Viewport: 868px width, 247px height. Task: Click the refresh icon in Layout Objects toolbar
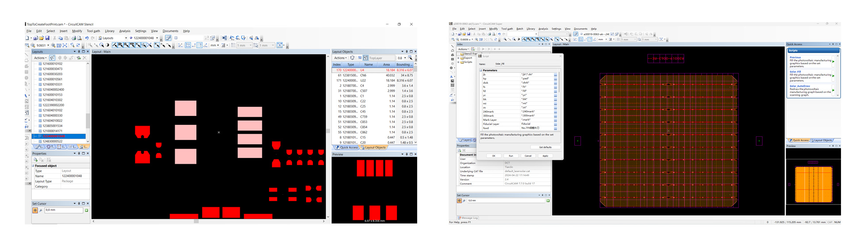point(352,58)
